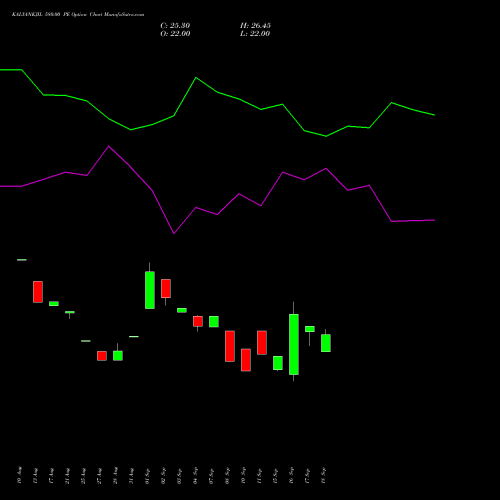
Task: Click the '18 Sep' date axis label
Action: pos(323,476)
